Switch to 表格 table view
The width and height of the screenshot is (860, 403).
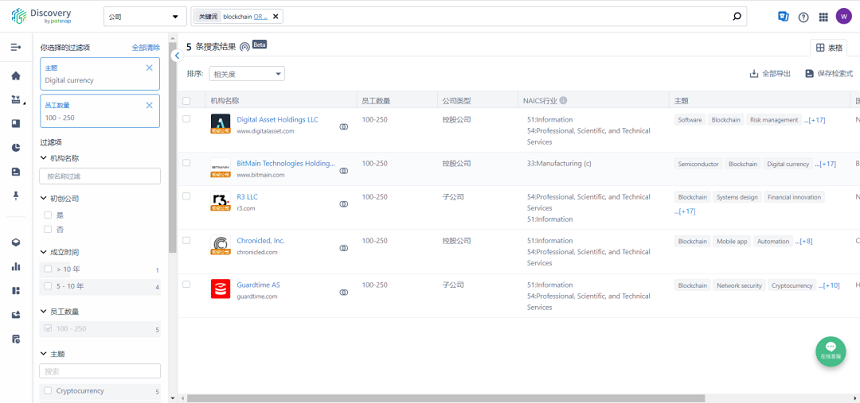(x=829, y=47)
